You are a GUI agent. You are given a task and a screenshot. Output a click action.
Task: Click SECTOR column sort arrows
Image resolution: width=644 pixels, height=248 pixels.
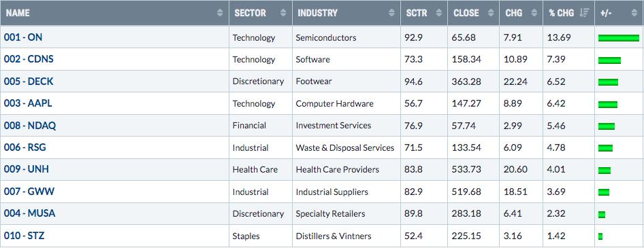[x=283, y=13]
